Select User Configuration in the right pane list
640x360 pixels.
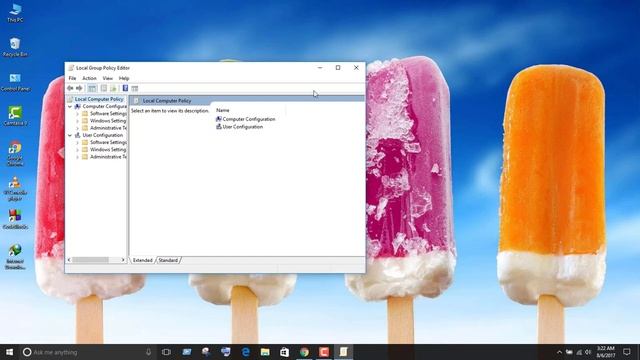point(239,127)
